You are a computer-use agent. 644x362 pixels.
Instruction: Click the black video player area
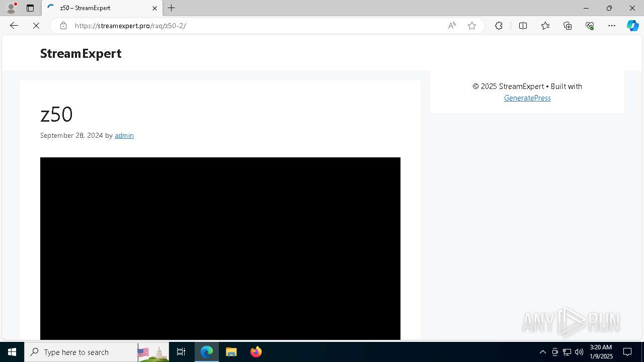pyautogui.click(x=220, y=248)
